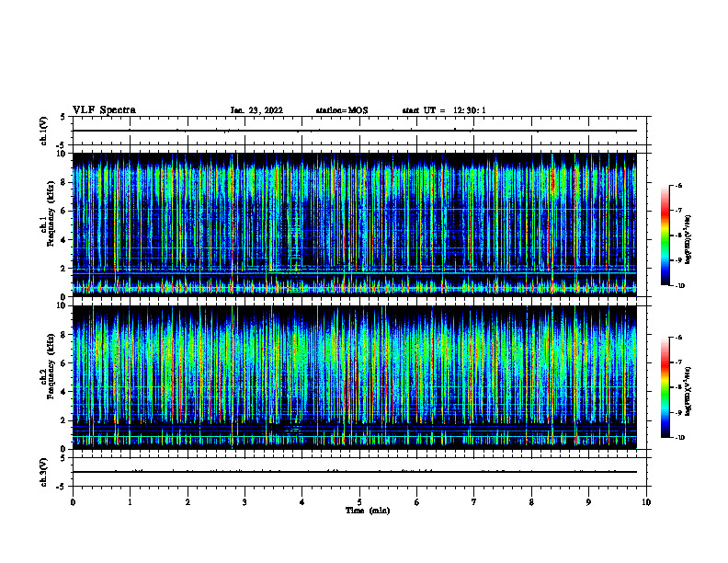The height and width of the screenshot is (563, 728).
Task: Click the ch.2 spectrogram color scale bar
Action: (665, 387)
